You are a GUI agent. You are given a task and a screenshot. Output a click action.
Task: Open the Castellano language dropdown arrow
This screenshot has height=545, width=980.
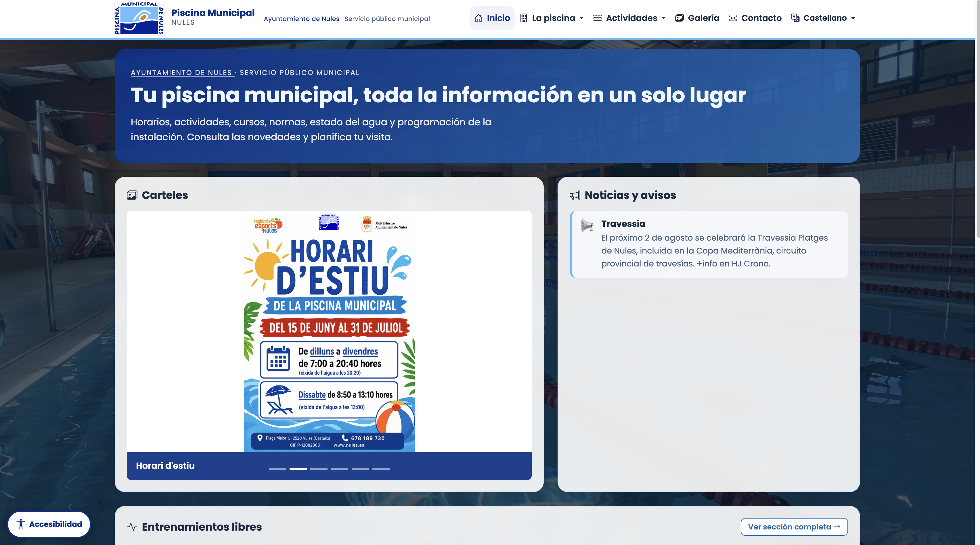click(x=853, y=18)
